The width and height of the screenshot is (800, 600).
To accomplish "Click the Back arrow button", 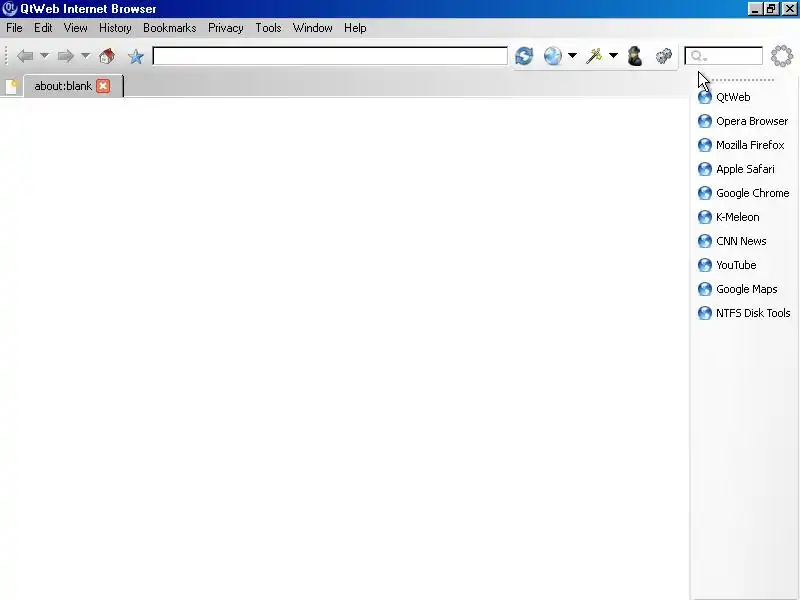I will pos(25,56).
